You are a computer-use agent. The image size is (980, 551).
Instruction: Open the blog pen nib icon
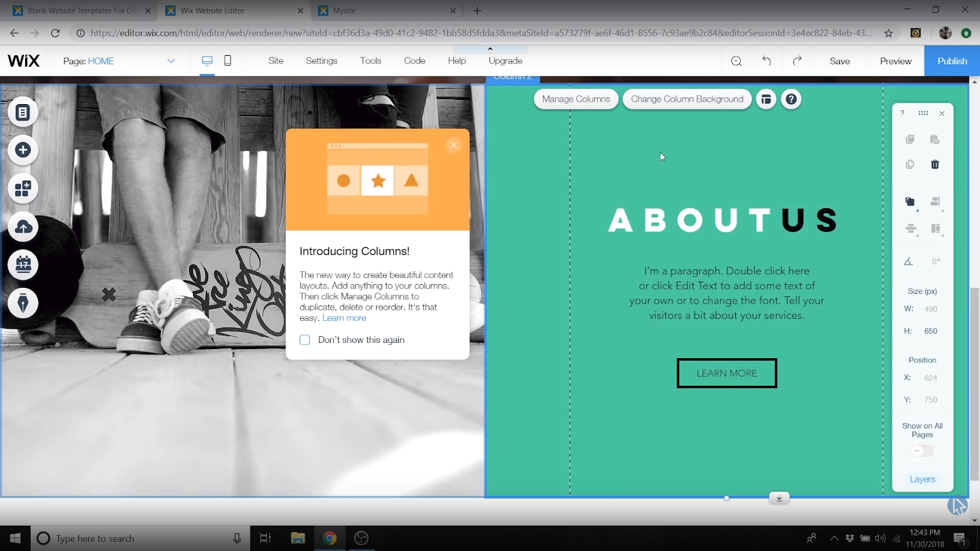(x=23, y=303)
